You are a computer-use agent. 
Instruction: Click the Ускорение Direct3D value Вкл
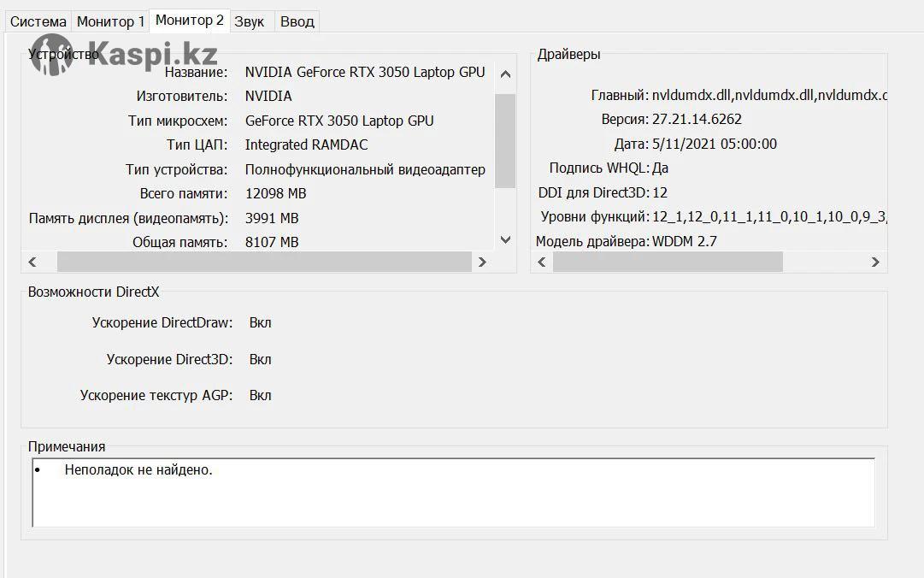click(260, 359)
